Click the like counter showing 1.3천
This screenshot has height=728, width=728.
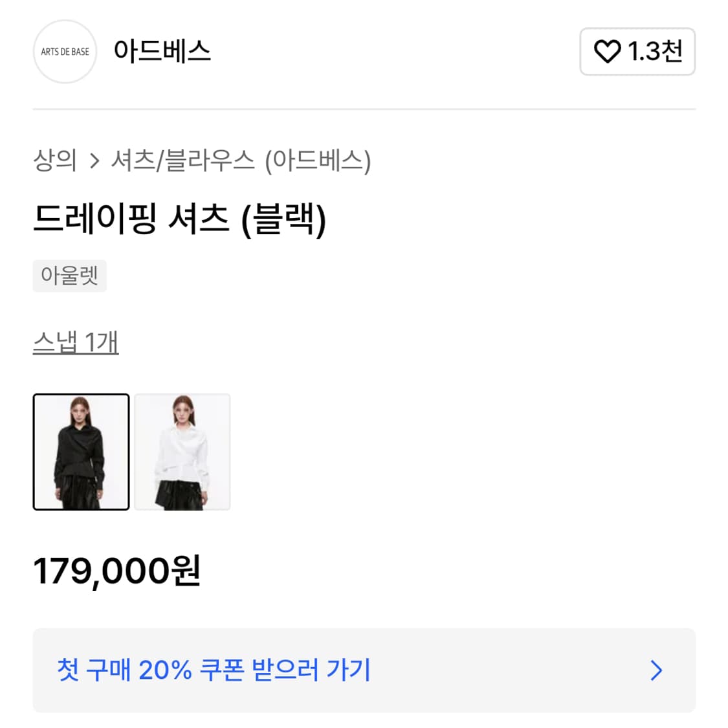[637, 52]
